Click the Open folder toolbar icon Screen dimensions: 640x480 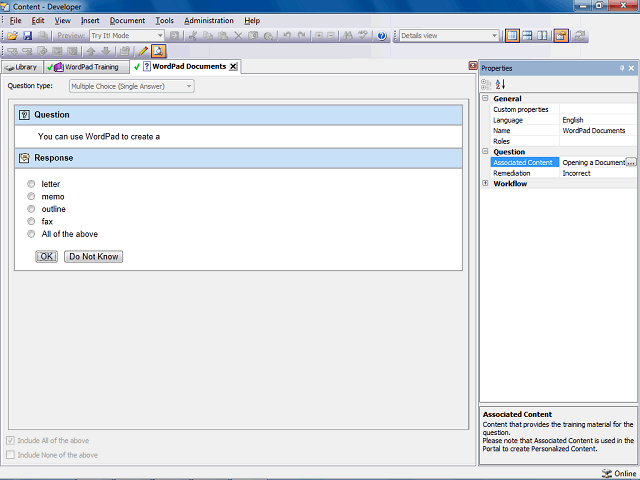pyautogui.click(x=12, y=36)
